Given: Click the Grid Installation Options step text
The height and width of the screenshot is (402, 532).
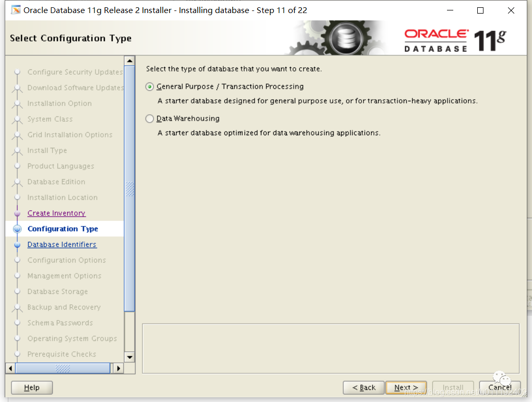Looking at the screenshot, I should pos(70,135).
